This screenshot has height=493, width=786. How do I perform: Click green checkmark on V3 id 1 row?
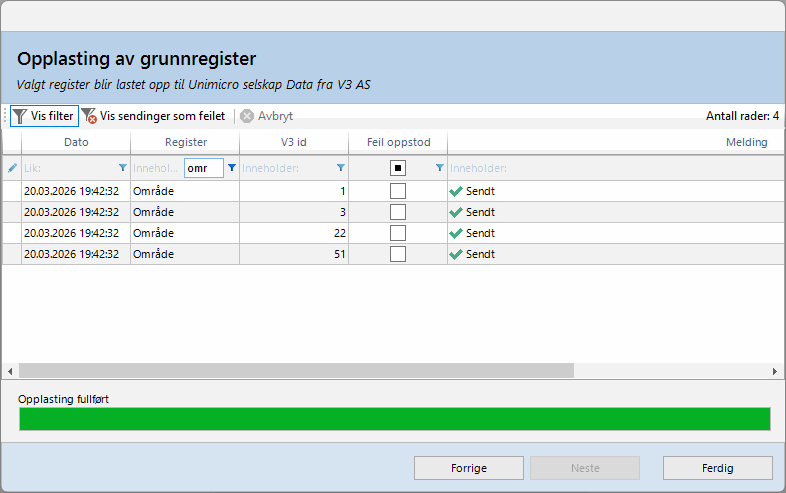pos(456,191)
